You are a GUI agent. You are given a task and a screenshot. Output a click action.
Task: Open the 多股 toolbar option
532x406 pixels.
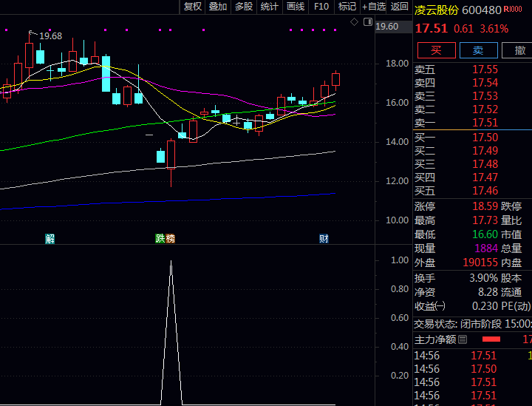[x=244, y=7]
